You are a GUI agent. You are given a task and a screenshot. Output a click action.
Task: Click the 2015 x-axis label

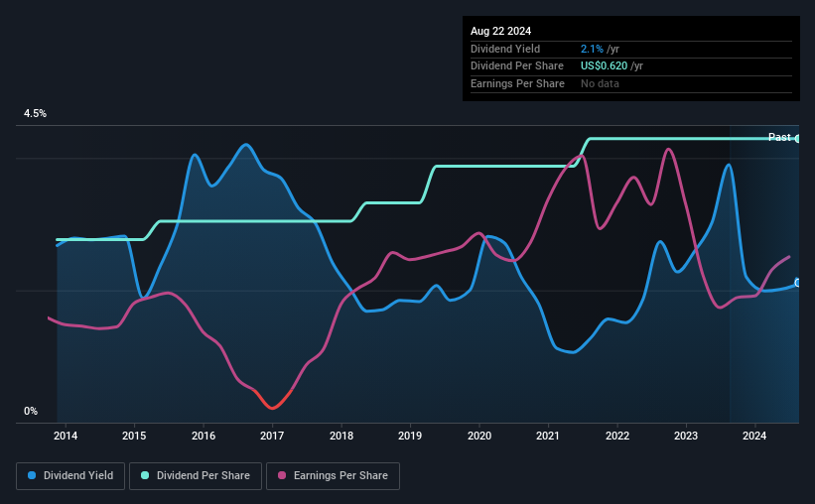tap(134, 436)
